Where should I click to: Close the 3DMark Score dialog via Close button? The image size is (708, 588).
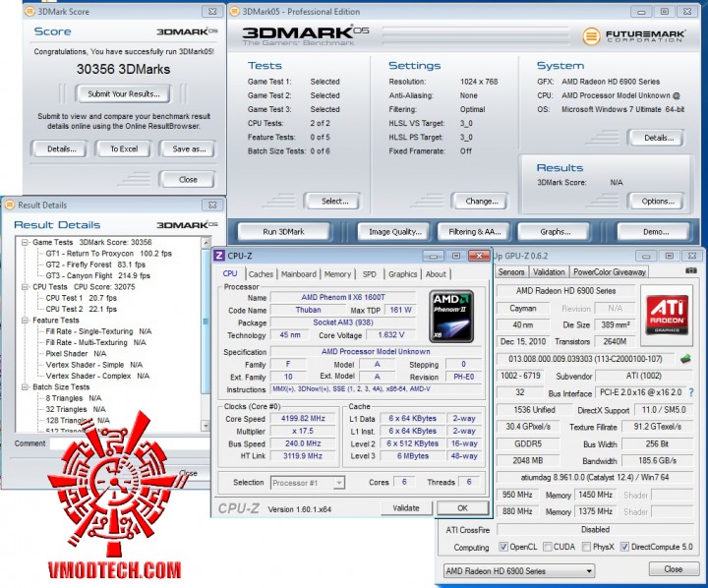188,180
